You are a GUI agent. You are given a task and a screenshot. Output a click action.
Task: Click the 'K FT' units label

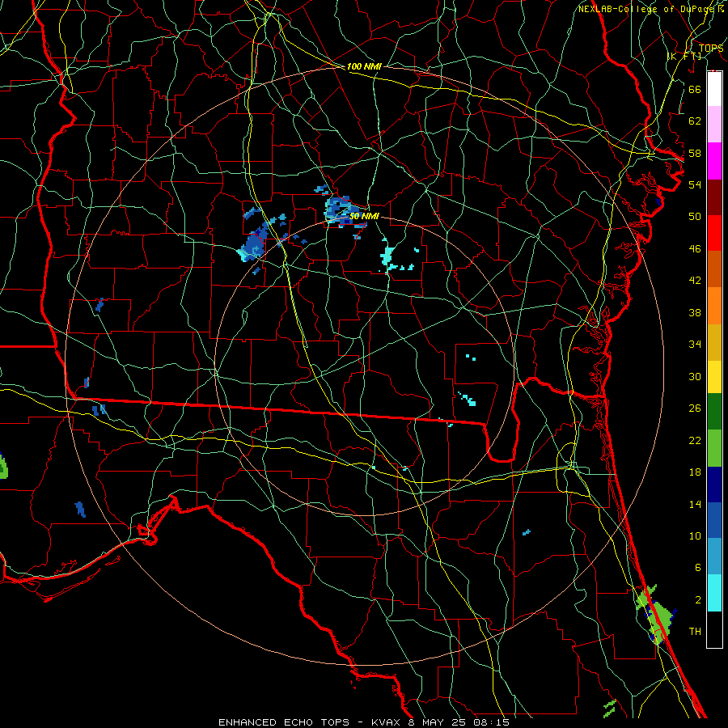pyautogui.click(x=684, y=56)
